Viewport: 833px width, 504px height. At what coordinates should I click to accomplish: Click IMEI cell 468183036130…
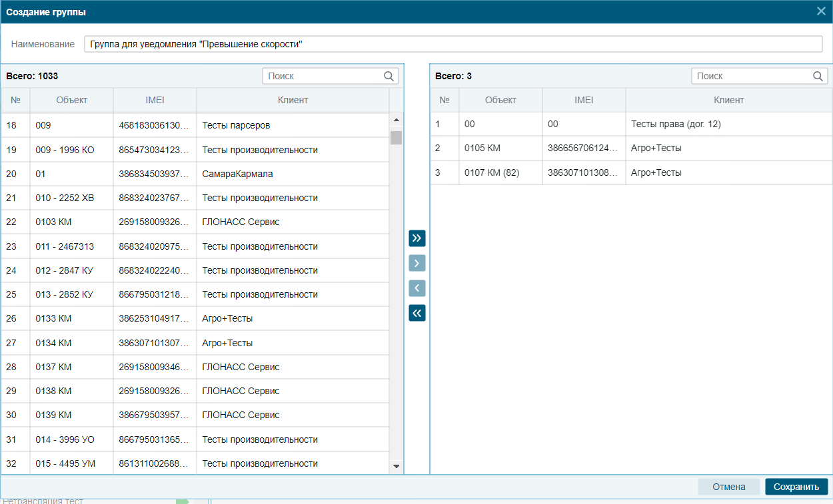pyautogui.click(x=155, y=125)
